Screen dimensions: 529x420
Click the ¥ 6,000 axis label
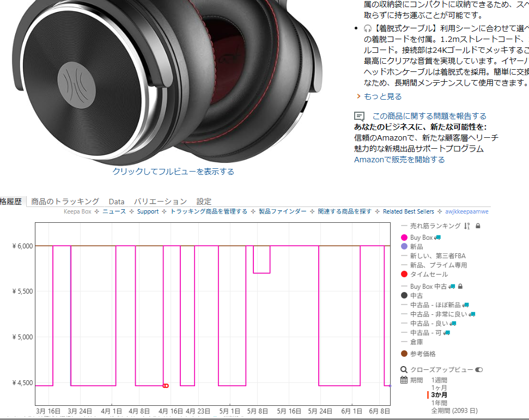point(22,246)
